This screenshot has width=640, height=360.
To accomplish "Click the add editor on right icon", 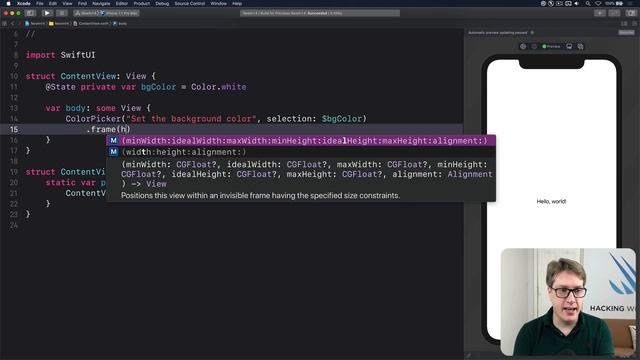I will coord(634,24).
